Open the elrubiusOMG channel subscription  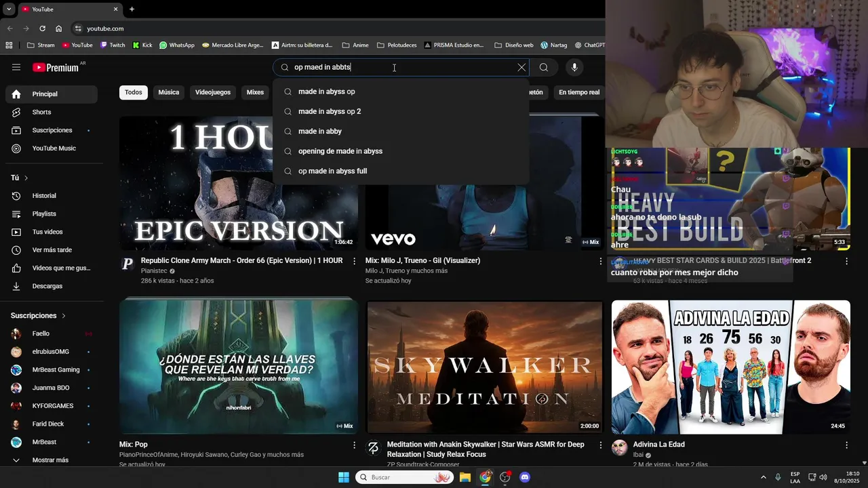[x=52, y=352]
